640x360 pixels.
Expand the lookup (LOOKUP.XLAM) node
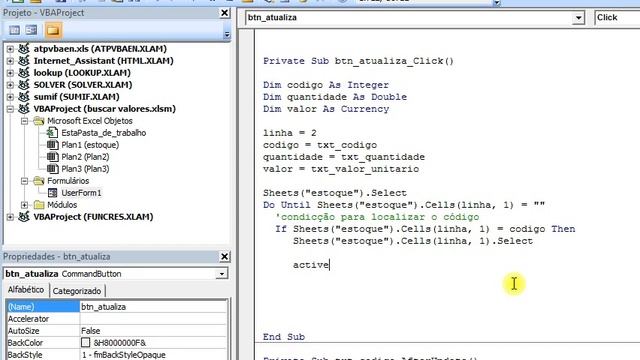pos(10,73)
